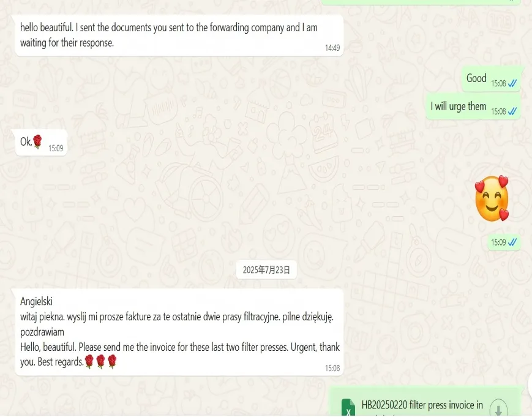Click the read receipt ticks on I will urge them
This screenshot has height=417, width=532.
[512, 111]
